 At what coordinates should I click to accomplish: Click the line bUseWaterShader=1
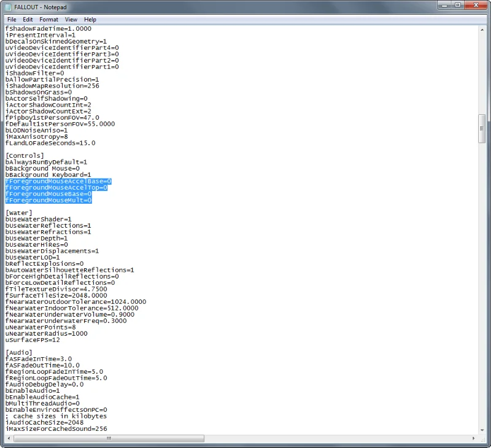(38, 219)
